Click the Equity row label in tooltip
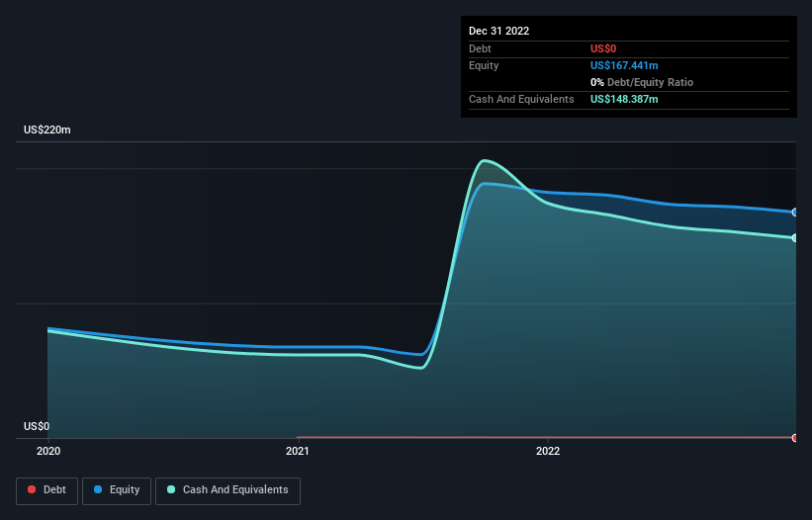This screenshot has width=812, height=520. tap(484, 65)
